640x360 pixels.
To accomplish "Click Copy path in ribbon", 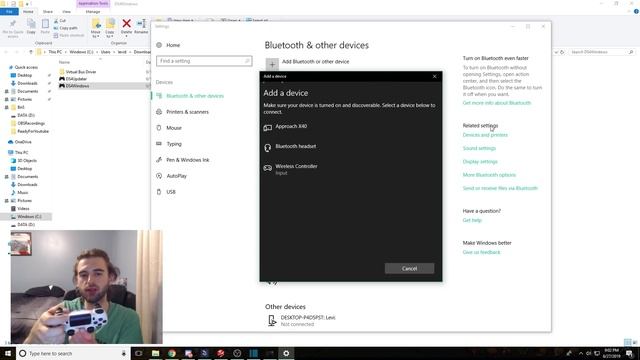I will 65,28.
